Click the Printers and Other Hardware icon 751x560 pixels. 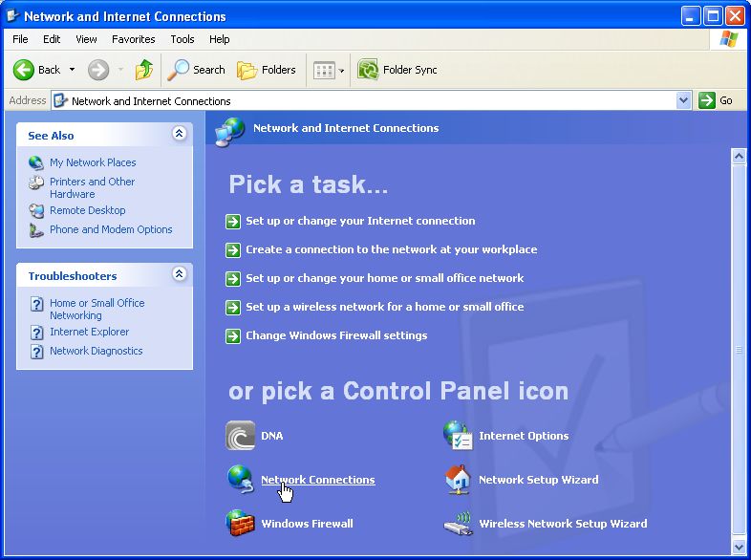tap(36, 183)
